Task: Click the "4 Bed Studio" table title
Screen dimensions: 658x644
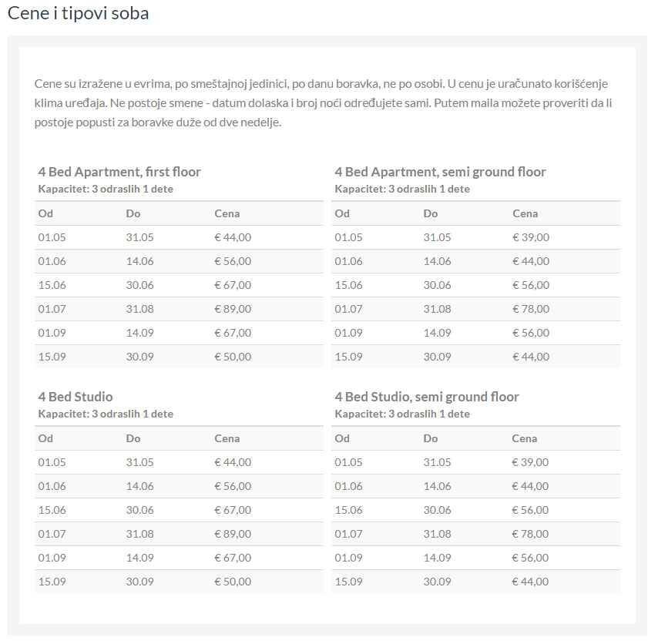Action: point(76,397)
